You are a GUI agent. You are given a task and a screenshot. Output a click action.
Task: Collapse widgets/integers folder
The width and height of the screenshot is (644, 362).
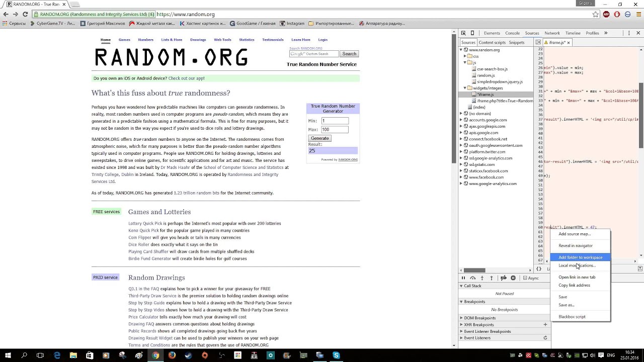pyautogui.click(x=465, y=88)
